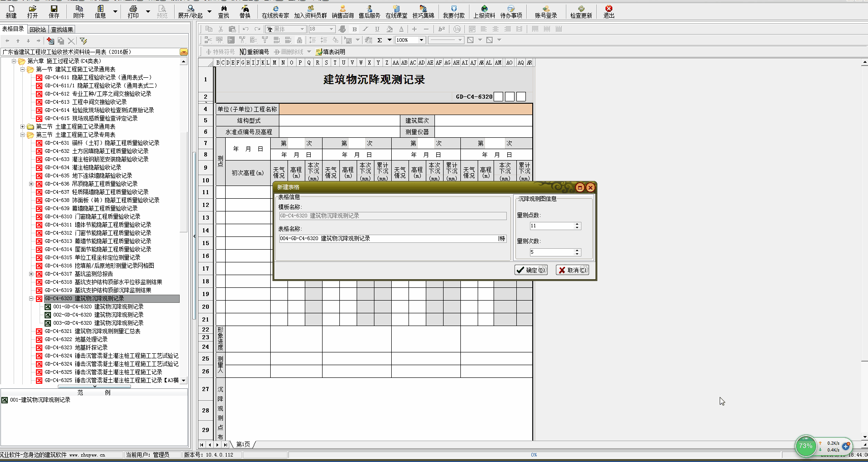Open the 广东省建筑工程 template library dropdown

(184, 52)
